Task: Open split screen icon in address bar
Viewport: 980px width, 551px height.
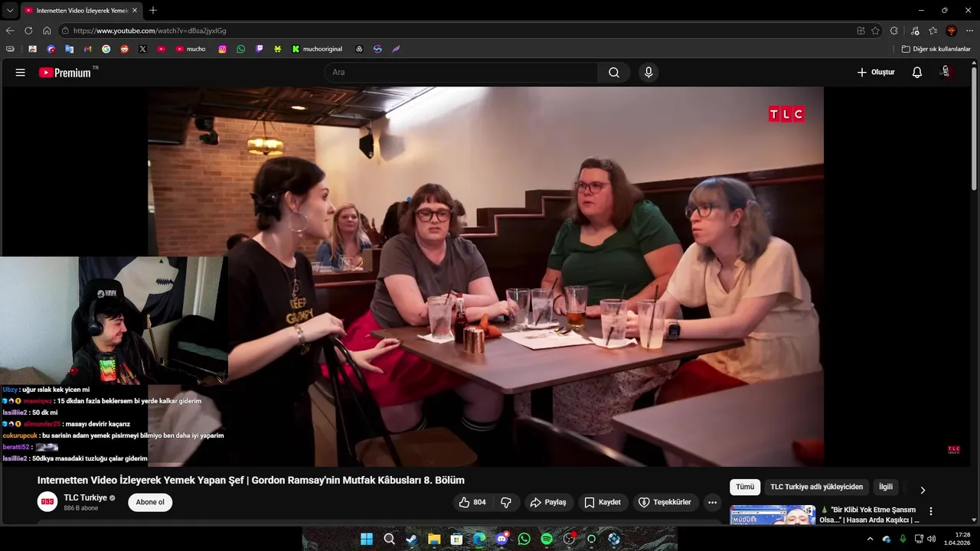Action: coord(861,31)
